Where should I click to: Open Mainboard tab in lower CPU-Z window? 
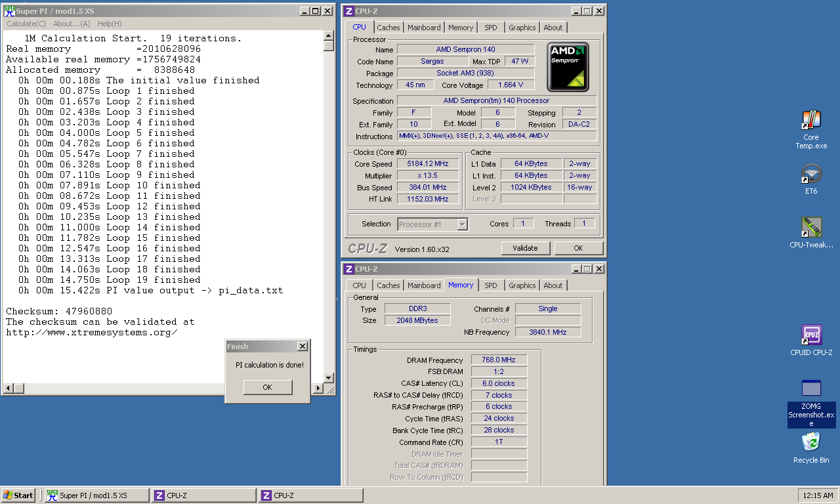click(x=424, y=285)
